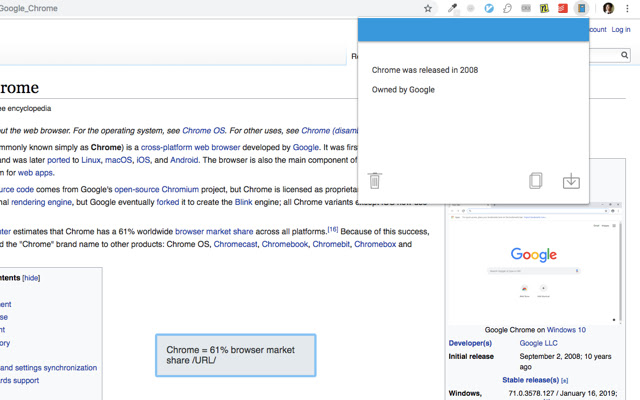Follow the browser market share link
Viewport: 640px width, 400px height.
(214, 231)
